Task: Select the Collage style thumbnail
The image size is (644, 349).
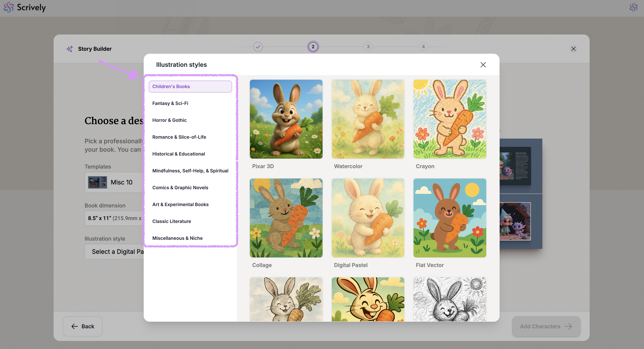Action: [286, 218]
